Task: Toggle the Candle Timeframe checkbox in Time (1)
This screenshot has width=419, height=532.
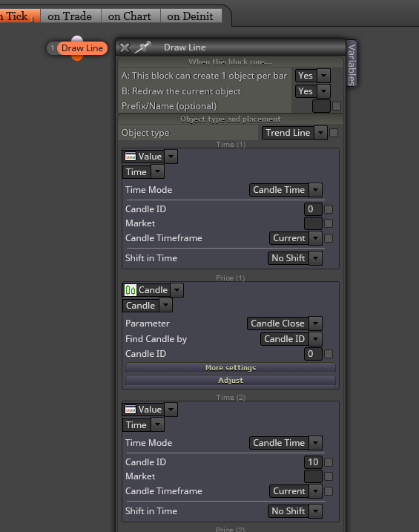Action: [329, 238]
